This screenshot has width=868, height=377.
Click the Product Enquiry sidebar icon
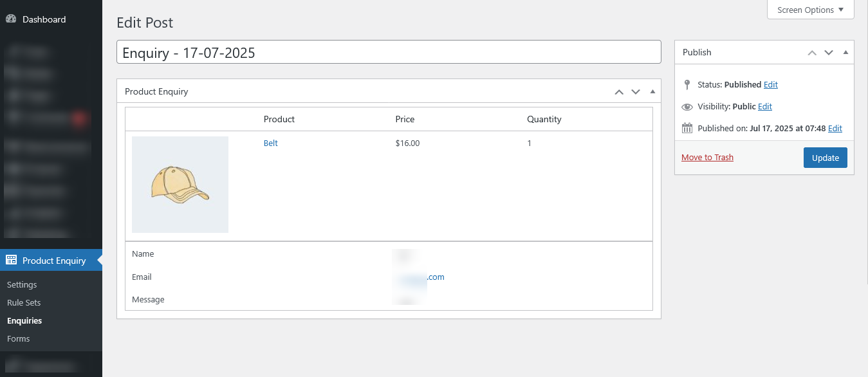pyautogui.click(x=11, y=261)
